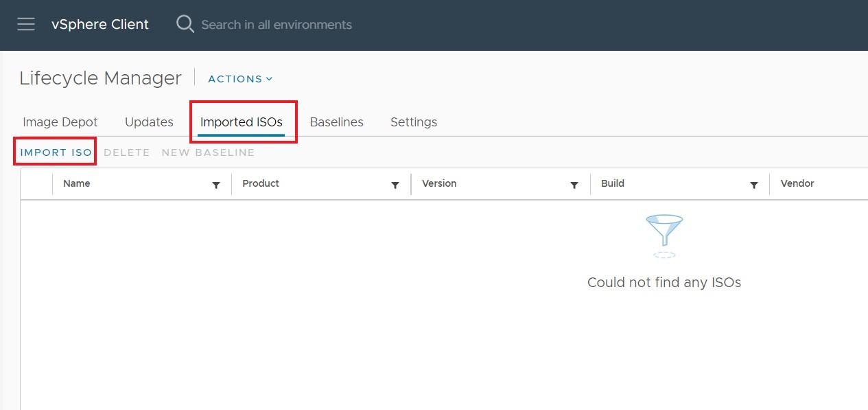
Task: Sort by the Name column header
Action: click(x=77, y=183)
